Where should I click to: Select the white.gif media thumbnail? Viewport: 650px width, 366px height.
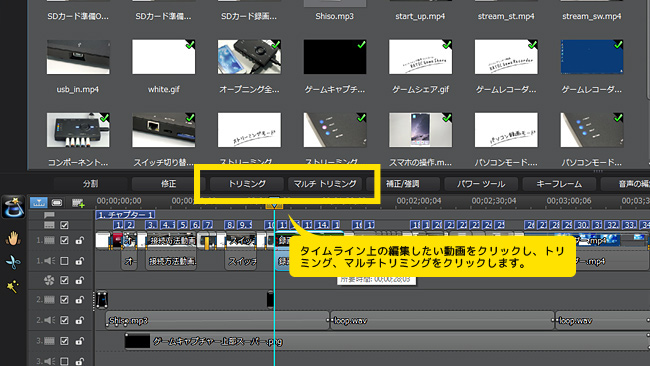point(163,57)
